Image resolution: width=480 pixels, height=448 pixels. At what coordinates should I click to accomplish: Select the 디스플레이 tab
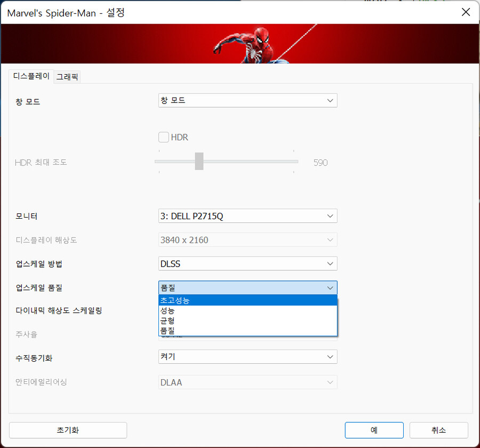coord(31,76)
